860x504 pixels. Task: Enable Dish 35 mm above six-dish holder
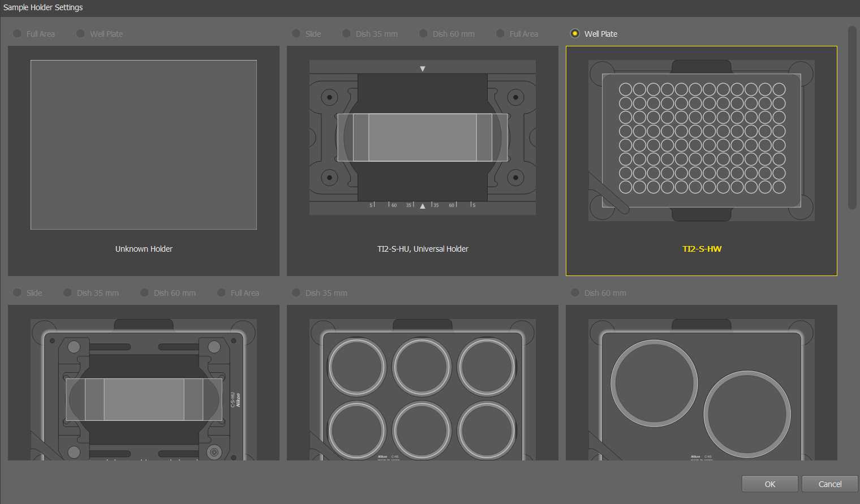296,293
